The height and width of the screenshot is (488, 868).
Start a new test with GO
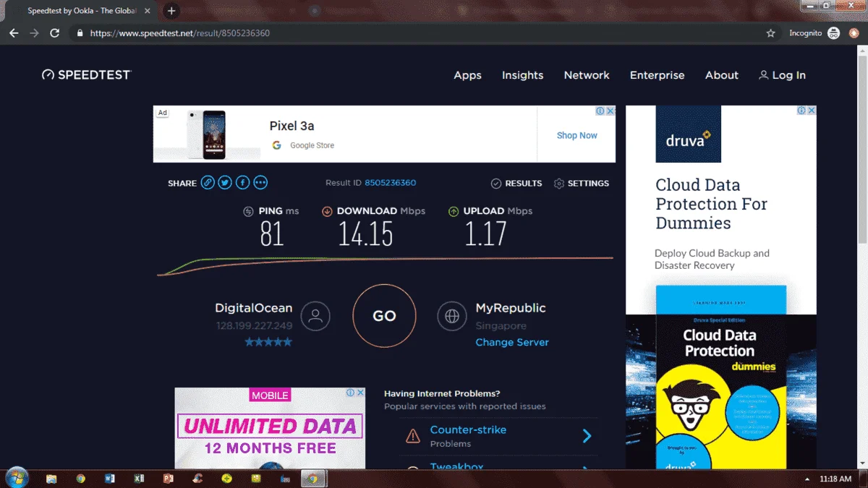click(x=384, y=316)
